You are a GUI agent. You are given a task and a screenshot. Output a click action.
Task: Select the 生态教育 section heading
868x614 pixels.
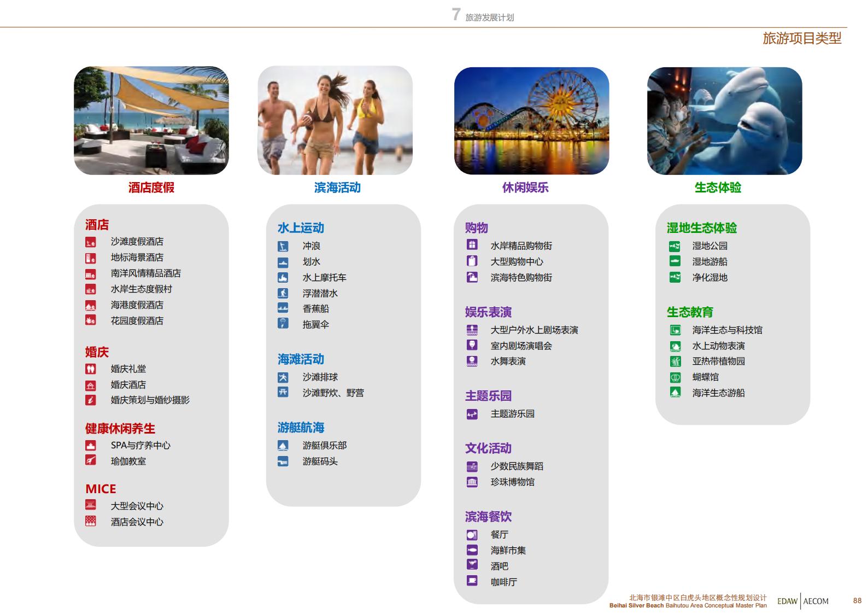click(690, 312)
